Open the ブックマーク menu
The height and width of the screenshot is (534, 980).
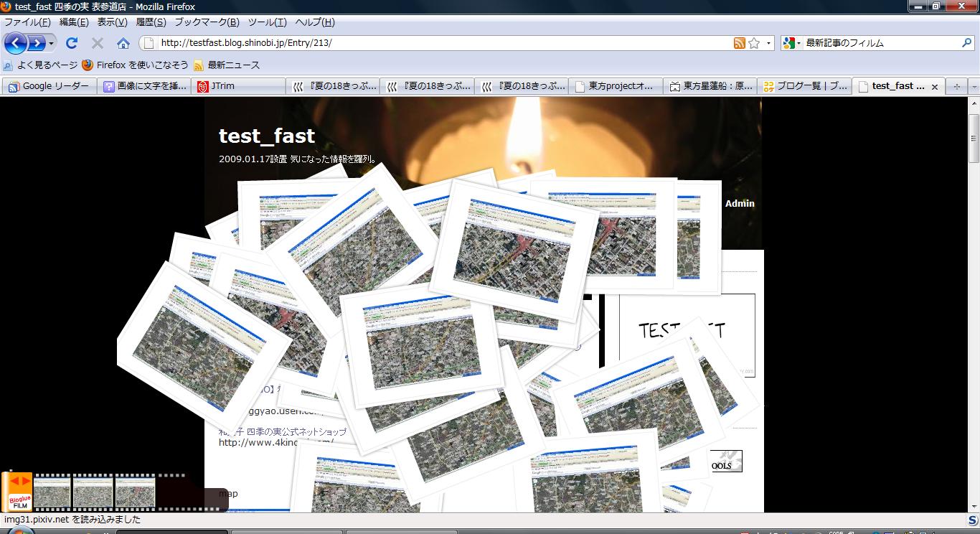[207, 22]
